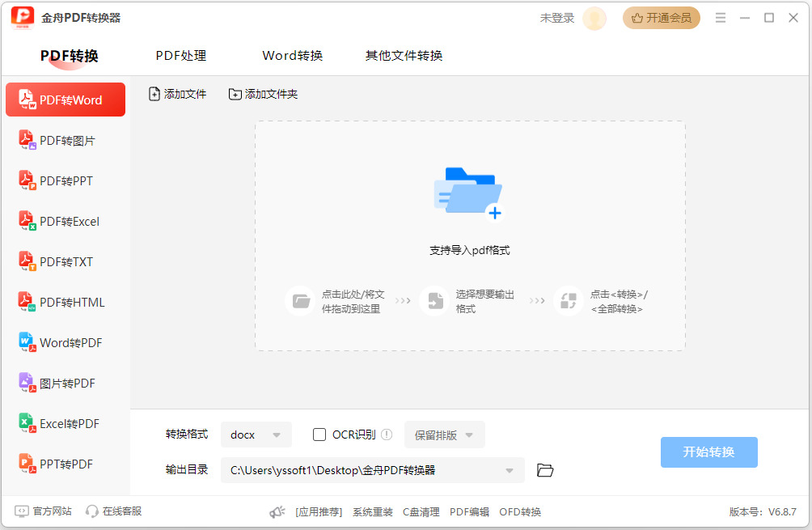Switch to the PDF转换 tab
The image size is (812, 530).
pyautogui.click(x=69, y=56)
